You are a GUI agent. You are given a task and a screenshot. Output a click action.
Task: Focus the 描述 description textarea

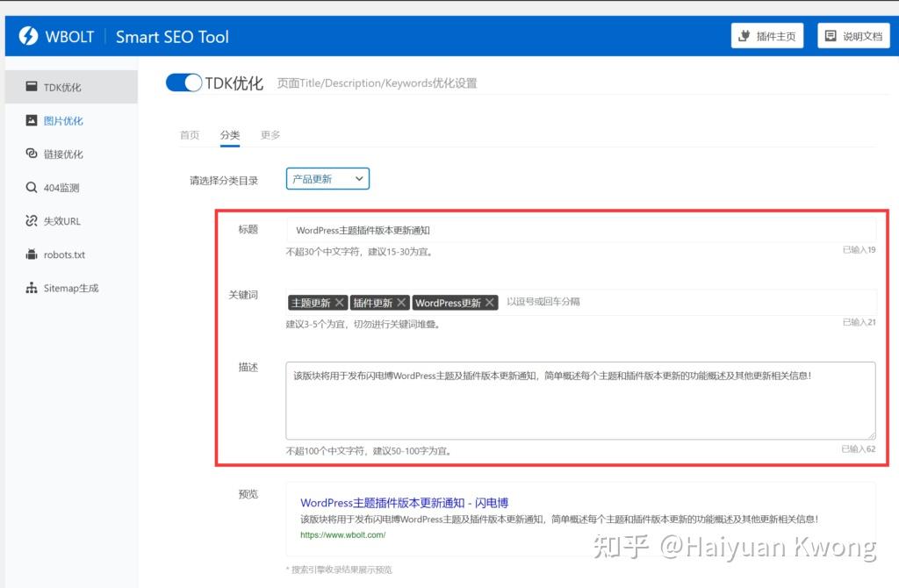581,400
